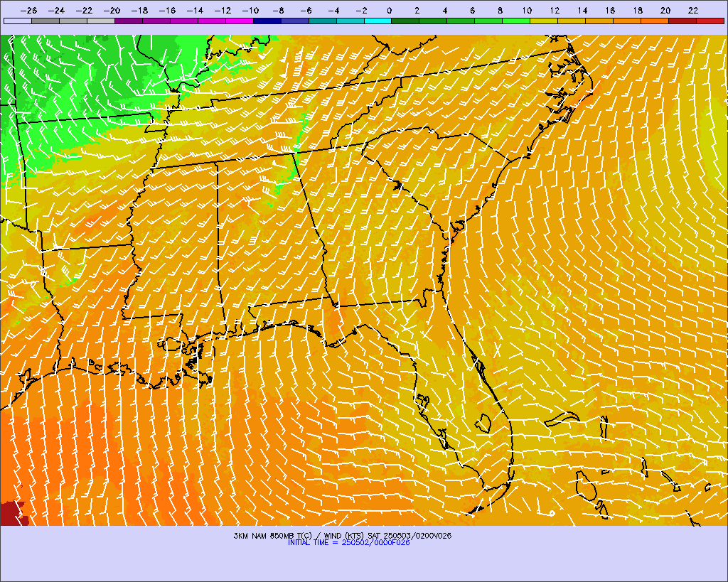Click the -20 label on the temperature scale
The image size is (728, 582).
pyautogui.click(x=112, y=11)
